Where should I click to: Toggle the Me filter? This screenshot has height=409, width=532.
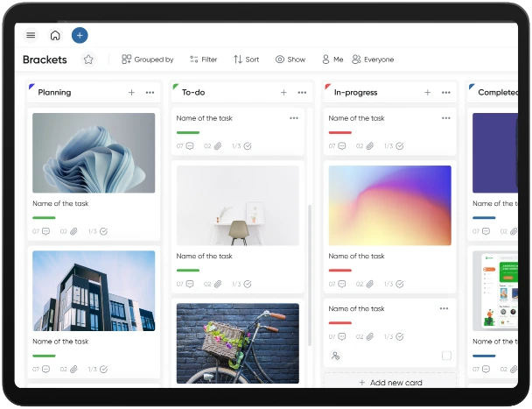(x=332, y=60)
